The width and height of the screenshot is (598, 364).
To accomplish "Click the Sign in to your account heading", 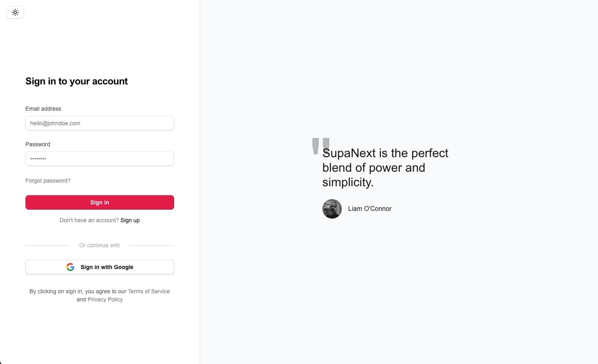I will coord(76,81).
